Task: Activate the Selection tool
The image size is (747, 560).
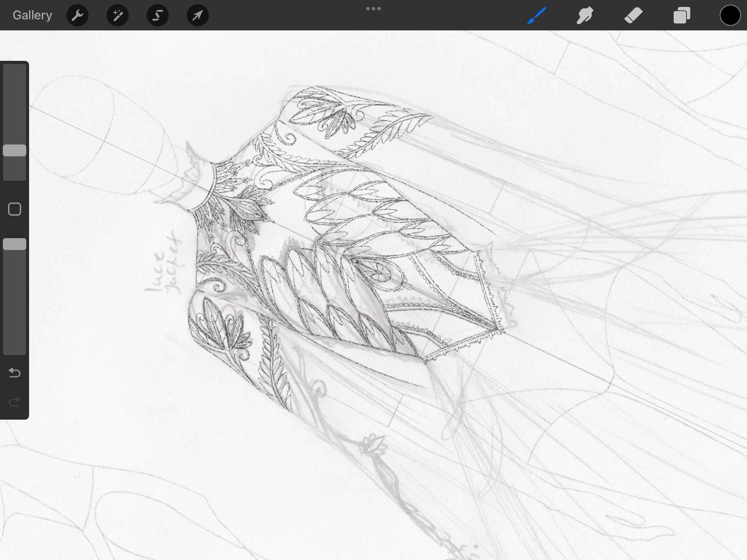Action: tap(157, 15)
